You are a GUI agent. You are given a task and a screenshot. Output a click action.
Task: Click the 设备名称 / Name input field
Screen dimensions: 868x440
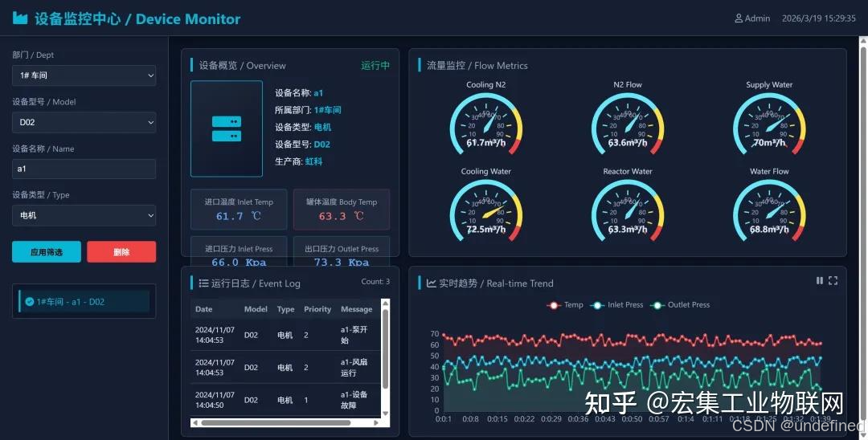tap(84, 169)
